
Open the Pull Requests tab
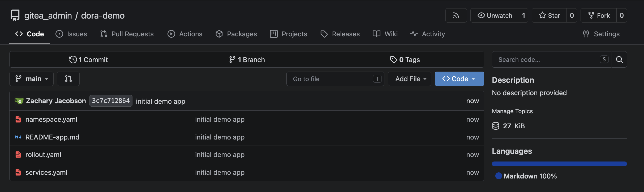[x=127, y=34]
